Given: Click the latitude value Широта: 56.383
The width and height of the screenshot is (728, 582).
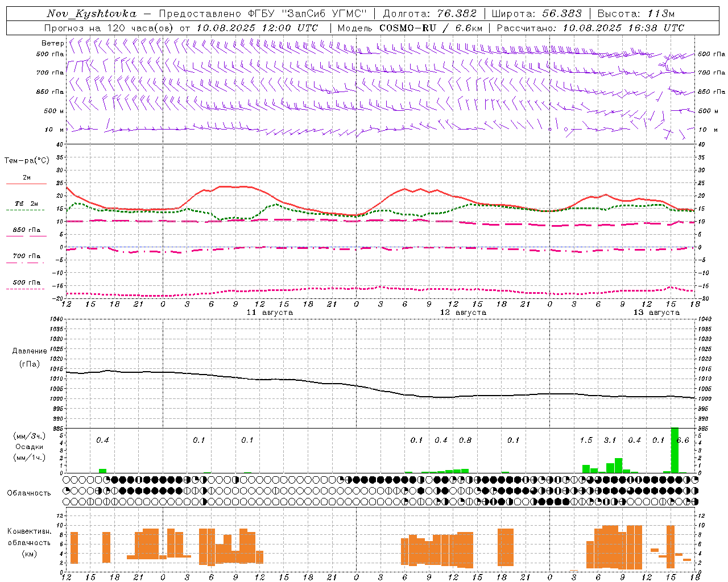Looking at the screenshot, I should [x=536, y=14].
